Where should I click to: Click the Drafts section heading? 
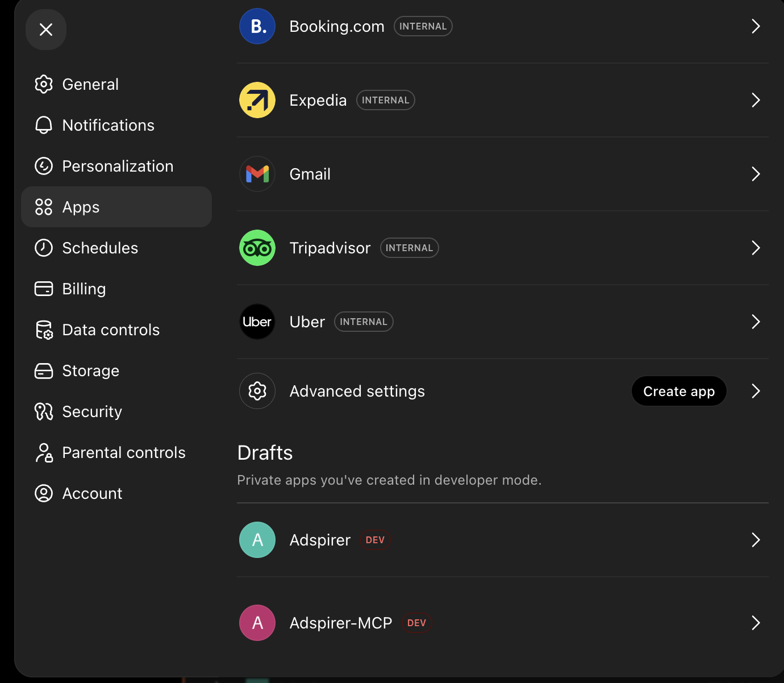[265, 453]
